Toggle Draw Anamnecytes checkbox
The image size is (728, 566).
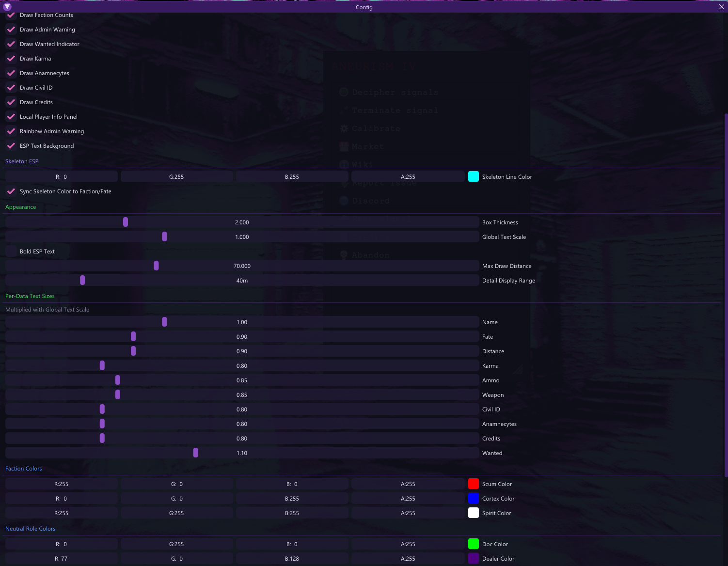click(11, 73)
